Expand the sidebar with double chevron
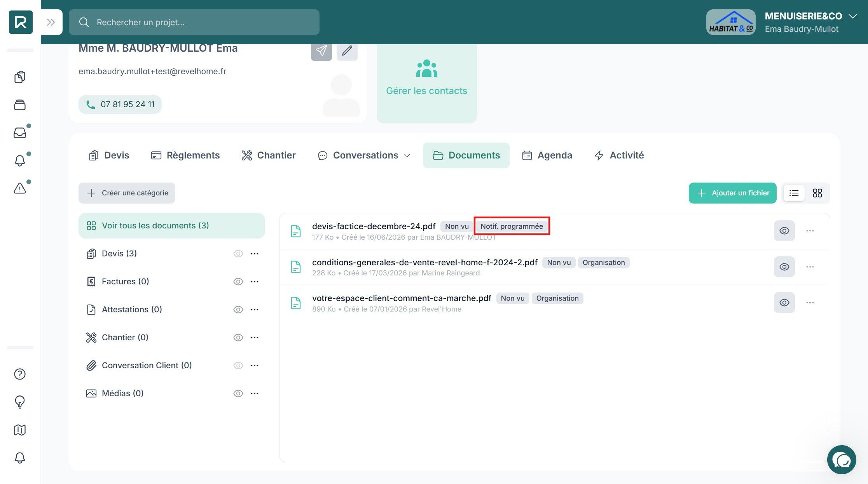Viewport: 868px width, 484px height. point(51,22)
